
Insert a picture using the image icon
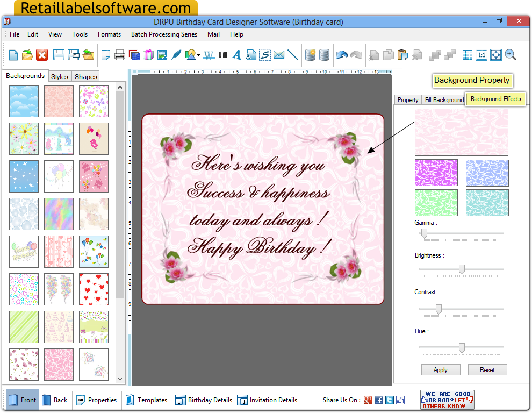pyautogui.click(x=162, y=55)
